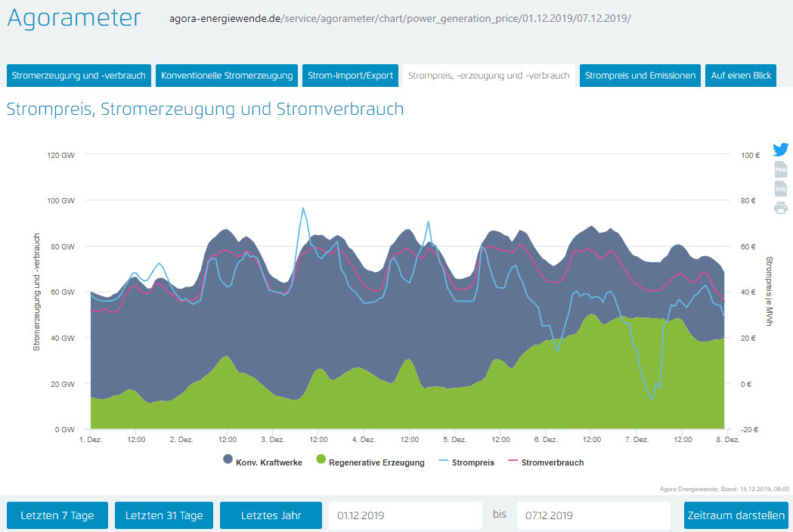Screen dimensions: 793x532
Task: Toggle Konv. Kraftwerke legend series
Action: click(x=262, y=462)
